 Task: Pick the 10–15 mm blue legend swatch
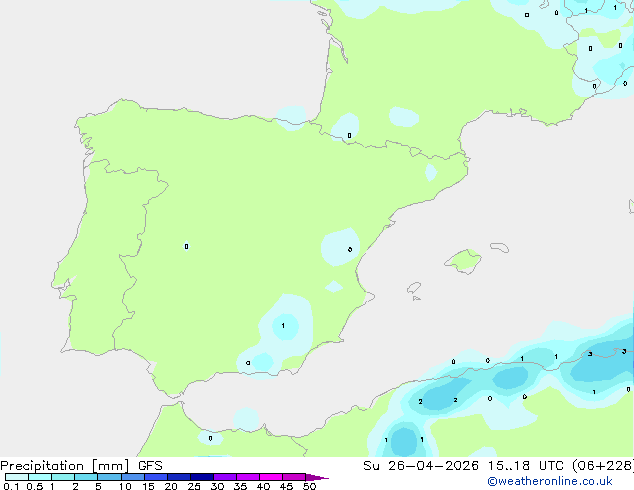coord(132,477)
